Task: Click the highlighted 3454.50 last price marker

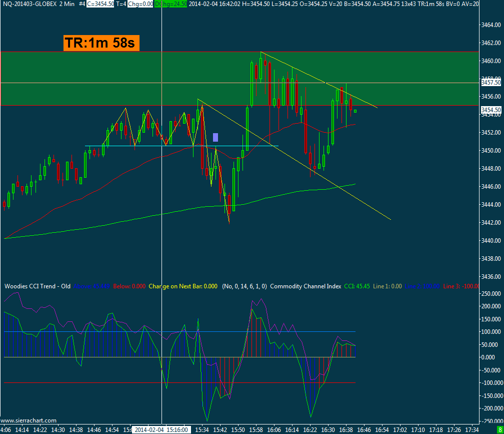Action: pyautogui.click(x=491, y=110)
